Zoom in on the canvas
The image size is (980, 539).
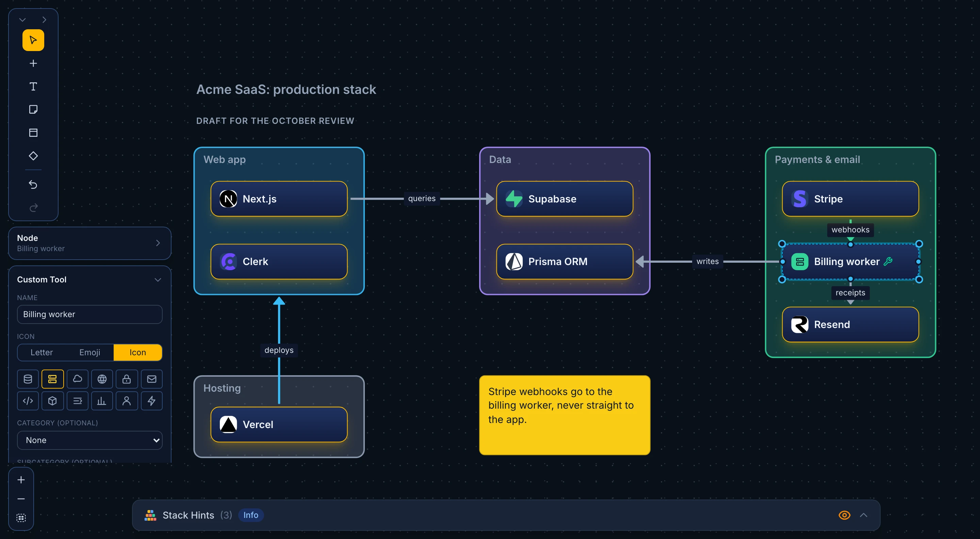(21, 480)
